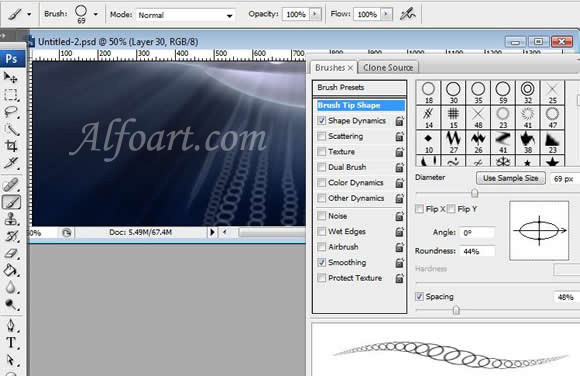The width and height of the screenshot is (580, 376).
Task: Select the Blur tool
Action: (x=10, y=288)
